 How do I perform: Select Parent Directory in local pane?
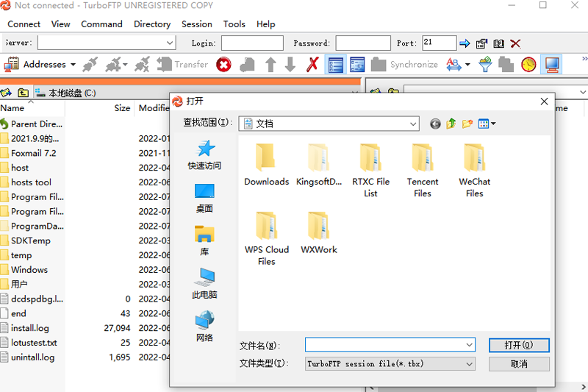point(37,124)
